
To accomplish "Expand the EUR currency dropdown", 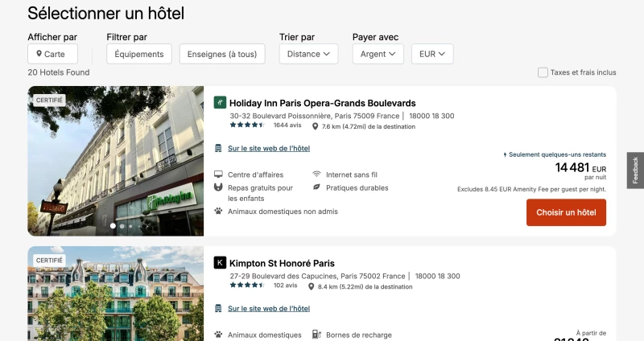I will [432, 54].
